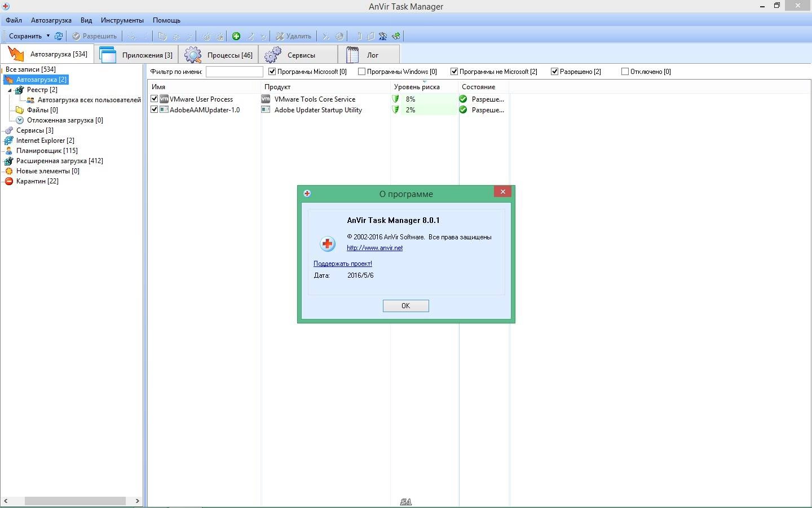Switch to the Сервисы tab
The height and width of the screenshot is (508, 812).
299,55
